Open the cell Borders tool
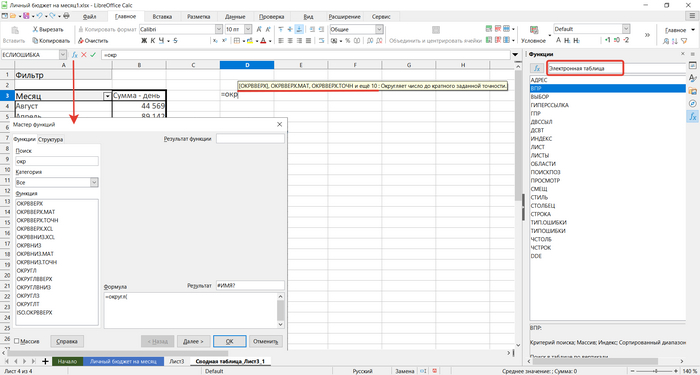 237,41
